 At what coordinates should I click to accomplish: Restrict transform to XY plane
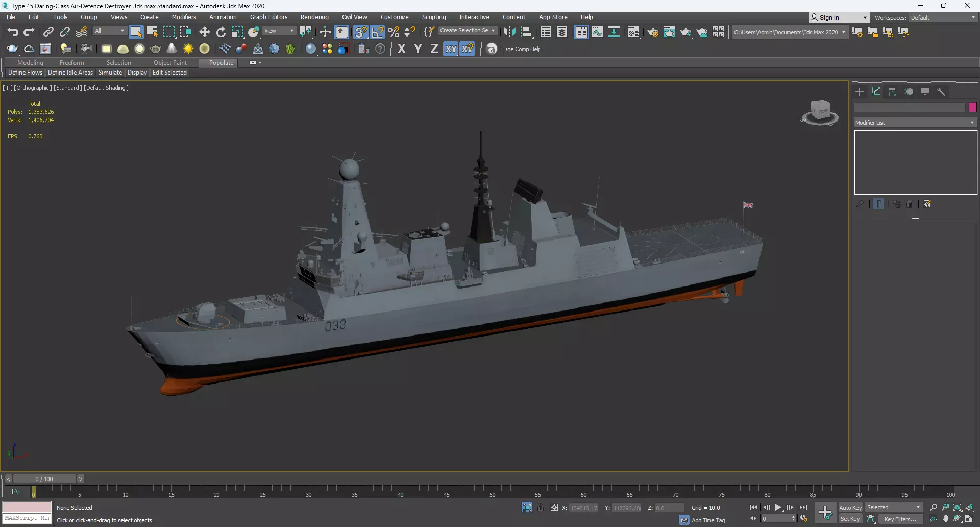pyautogui.click(x=451, y=49)
